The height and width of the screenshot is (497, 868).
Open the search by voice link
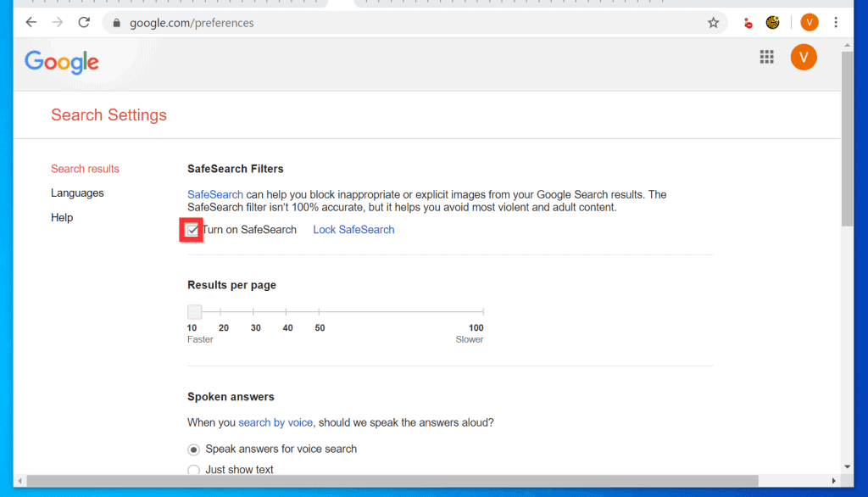pos(275,422)
